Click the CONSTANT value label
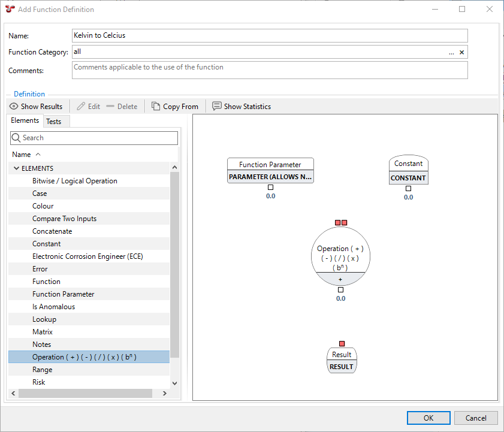 408,178
